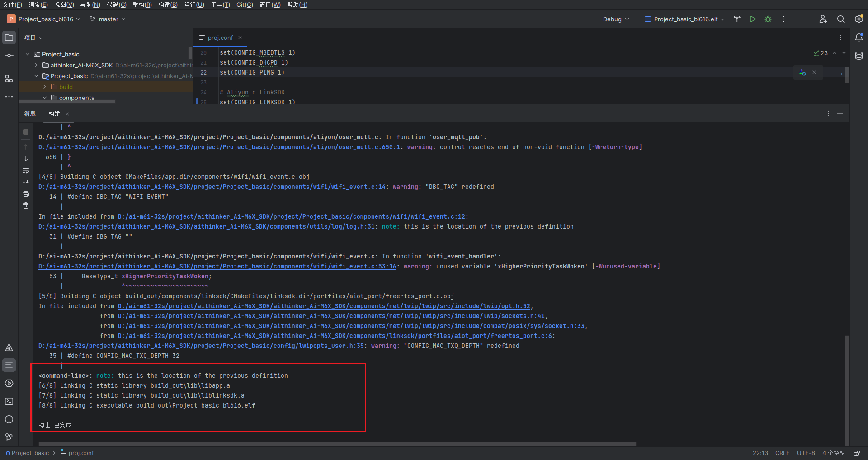Expand the aithinker_Ai-M6X_SDK folder

click(x=36, y=65)
